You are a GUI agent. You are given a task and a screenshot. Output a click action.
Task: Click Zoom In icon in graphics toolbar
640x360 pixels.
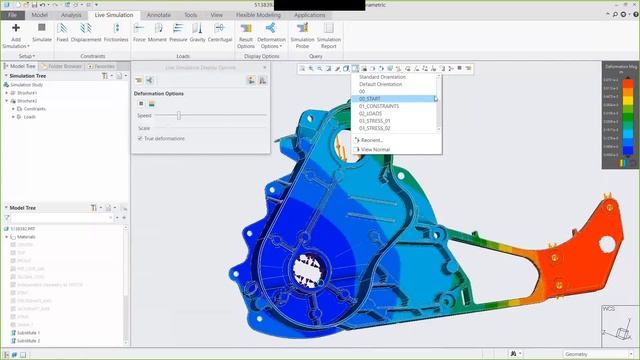pyautogui.click(x=311, y=69)
